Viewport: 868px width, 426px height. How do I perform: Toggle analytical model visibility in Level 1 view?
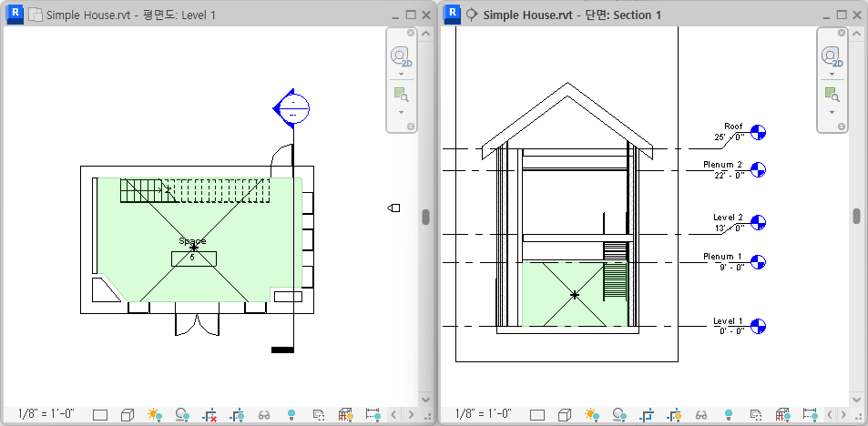346,414
